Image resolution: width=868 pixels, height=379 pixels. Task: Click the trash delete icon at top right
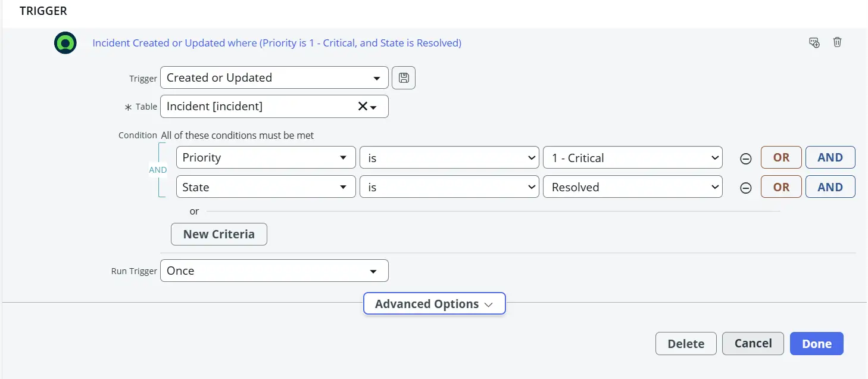pyautogui.click(x=837, y=42)
